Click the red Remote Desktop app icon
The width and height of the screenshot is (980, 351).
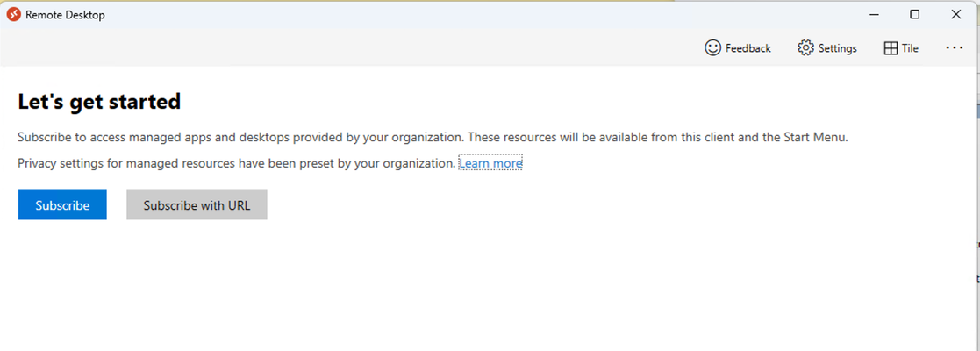[x=14, y=14]
